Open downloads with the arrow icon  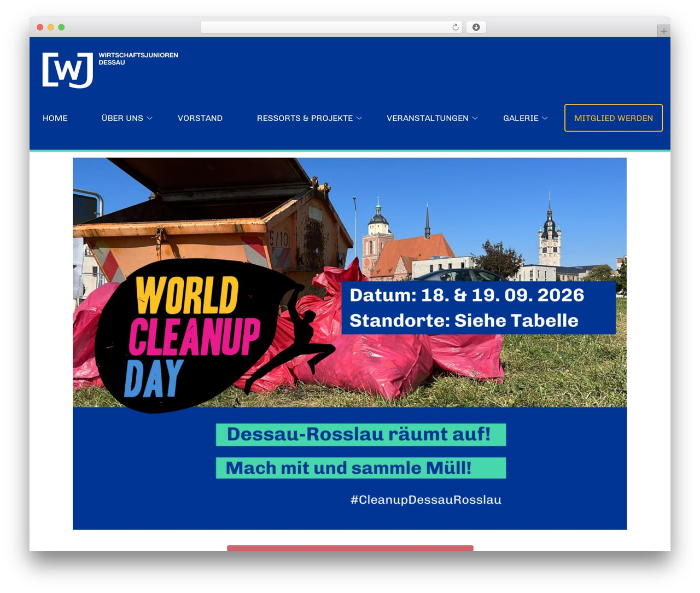(x=476, y=27)
